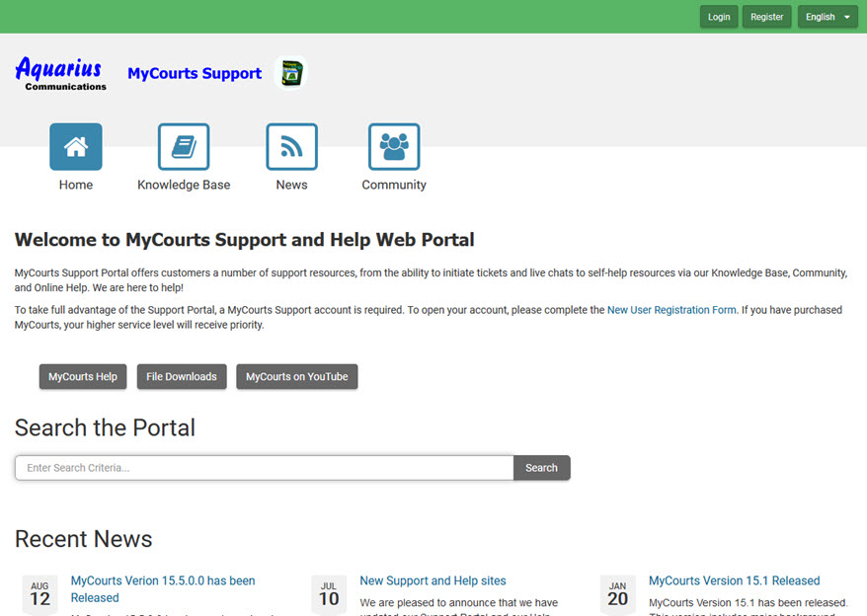Screen dimensions: 867x616
Task: Expand the English language dropdown
Action: (x=828, y=17)
